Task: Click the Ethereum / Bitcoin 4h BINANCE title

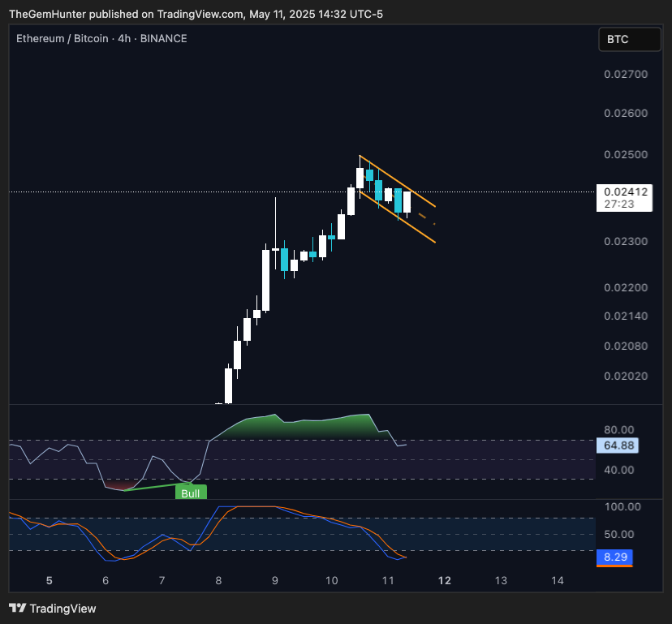Action: [101, 39]
